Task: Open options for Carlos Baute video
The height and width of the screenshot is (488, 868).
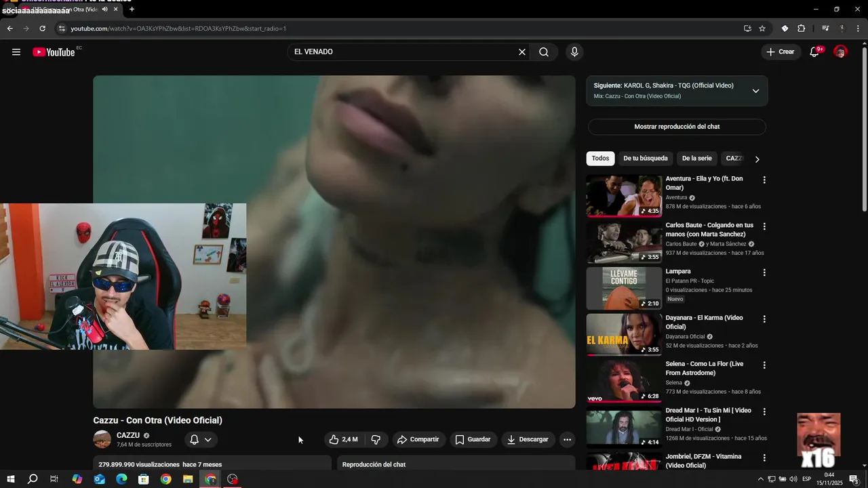Action: [764, 226]
